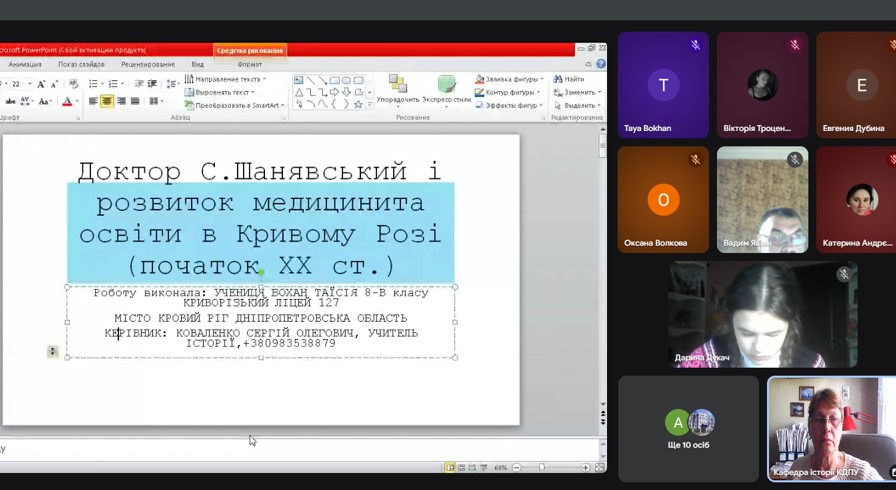Switch to the Формат tab

pyautogui.click(x=249, y=64)
